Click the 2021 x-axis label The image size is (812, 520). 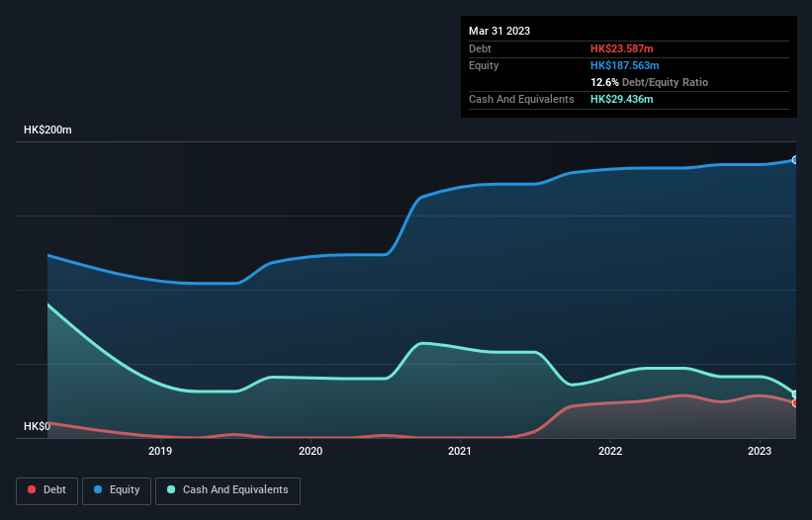click(460, 451)
